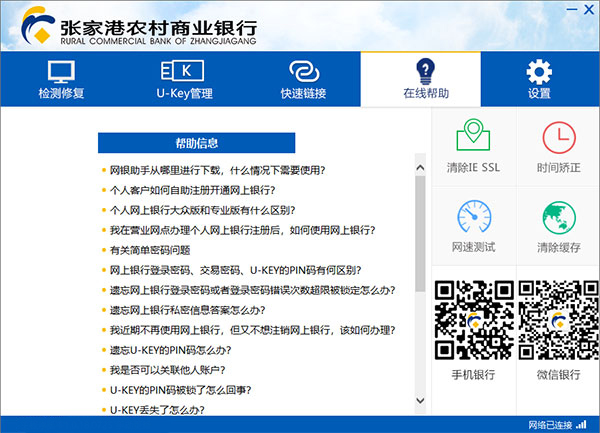Open 个人客户如何自助注册开通网上银行 question
The height and width of the screenshot is (433, 600).
tap(192, 190)
